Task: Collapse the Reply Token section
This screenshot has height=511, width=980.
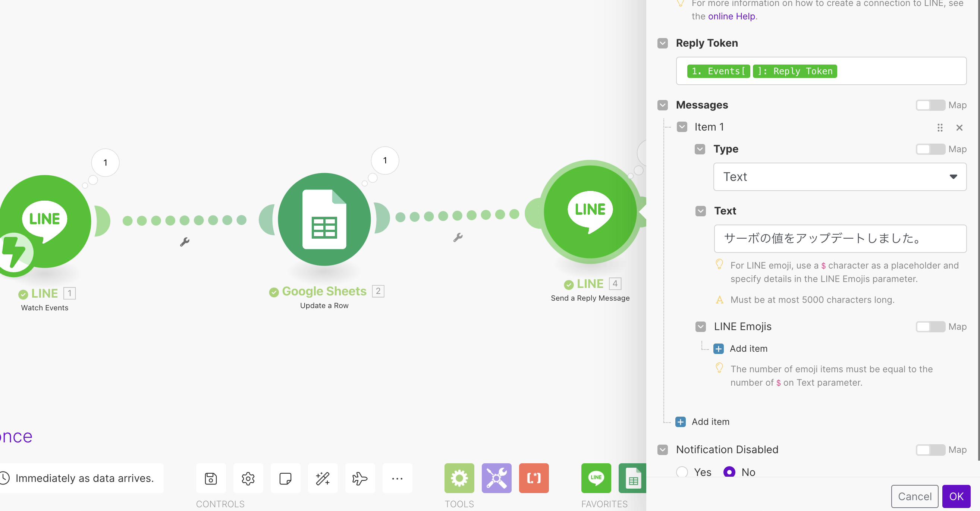Action: 663,43
